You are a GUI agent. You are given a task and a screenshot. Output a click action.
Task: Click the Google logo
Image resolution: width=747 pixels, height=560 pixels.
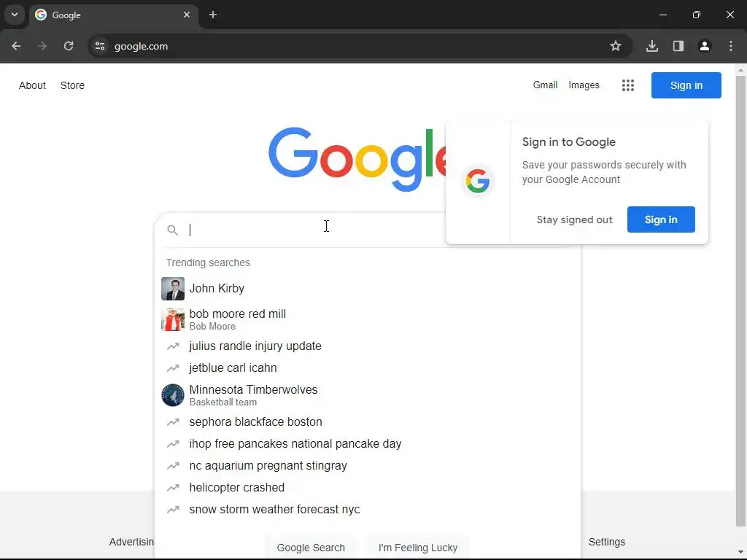(x=357, y=158)
